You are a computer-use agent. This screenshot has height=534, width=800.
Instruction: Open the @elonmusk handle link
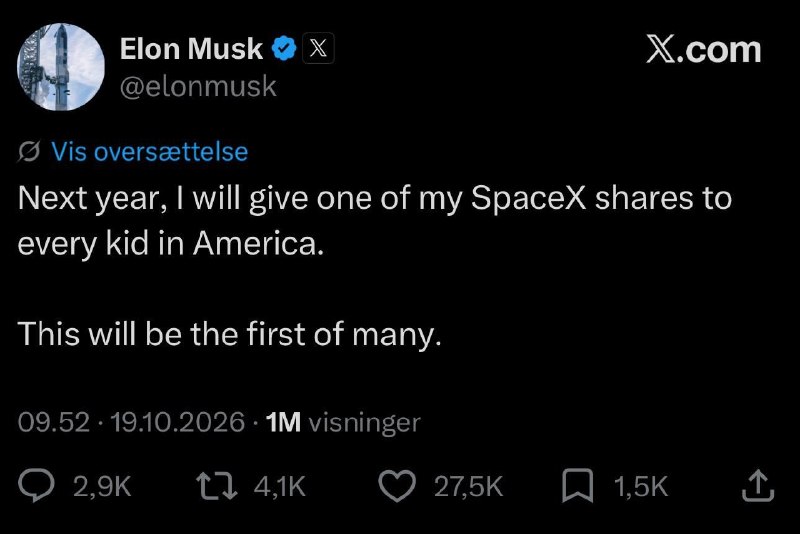pyautogui.click(x=198, y=86)
